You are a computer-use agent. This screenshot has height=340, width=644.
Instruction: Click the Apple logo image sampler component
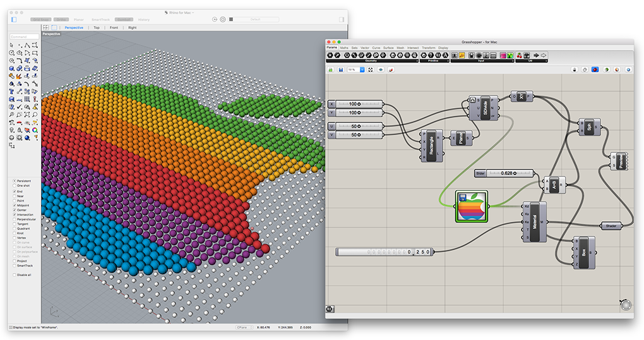pyautogui.click(x=472, y=207)
